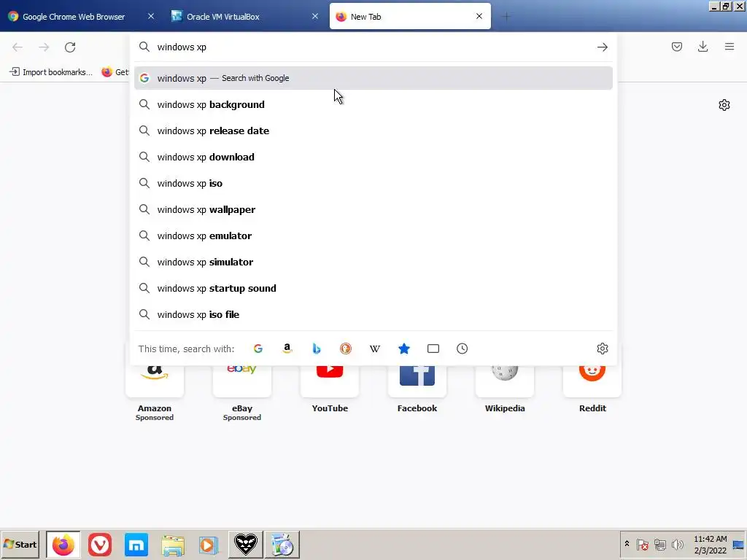
Task: Open the red-flag action center tray icon
Action: pyautogui.click(x=642, y=544)
